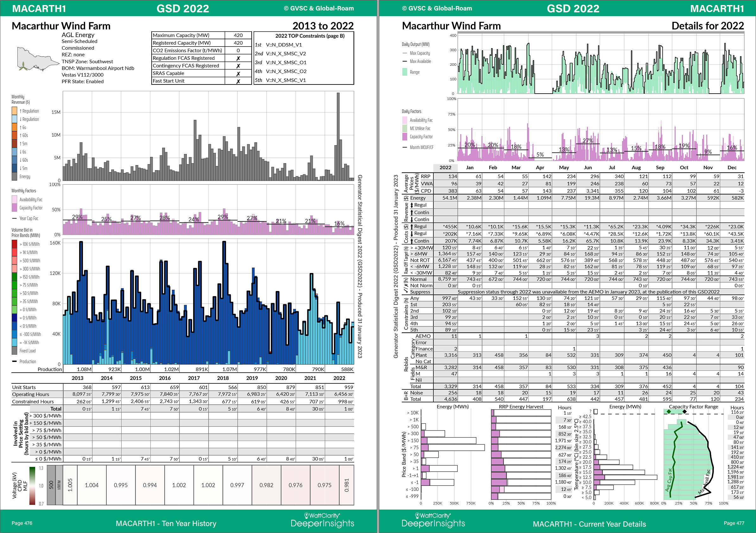
Task: Click the Victoria state map thumbnail
Action: click(38, 59)
